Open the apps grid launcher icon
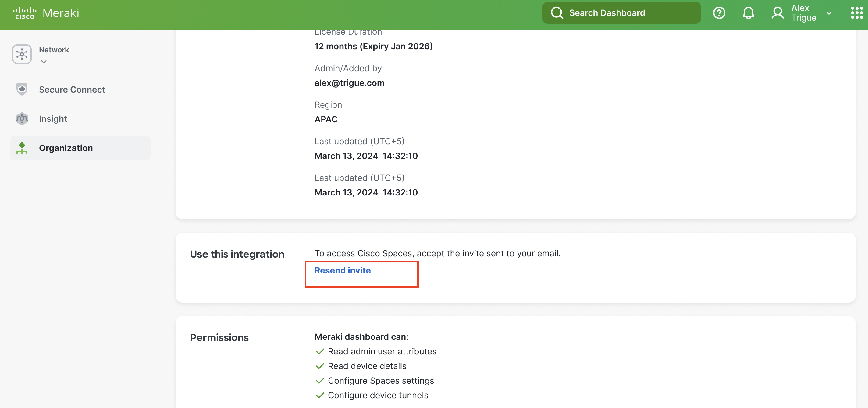This screenshot has width=868, height=408. click(856, 13)
